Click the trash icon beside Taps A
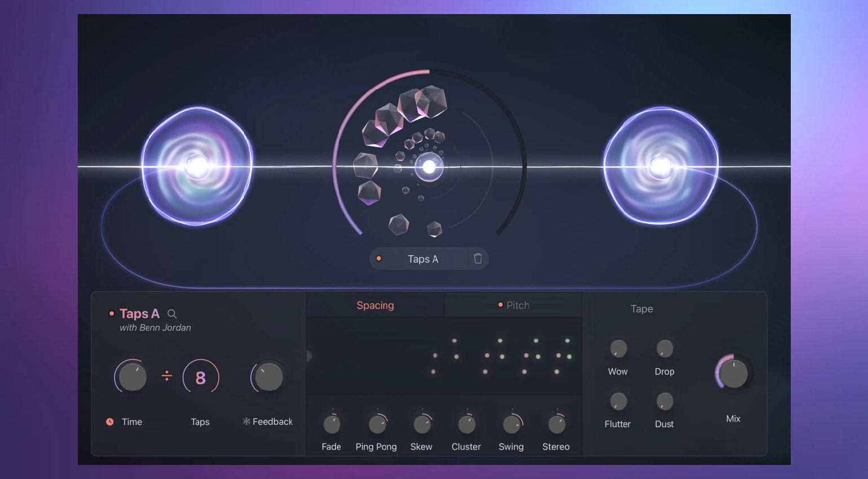The width and height of the screenshot is (868, 479). pyautogui.click(x=478, y=259)
